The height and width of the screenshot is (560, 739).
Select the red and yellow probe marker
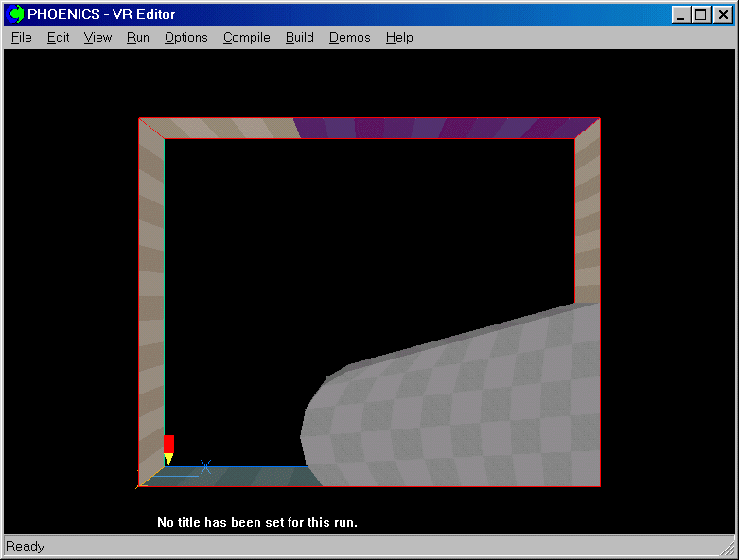[168, 449]
